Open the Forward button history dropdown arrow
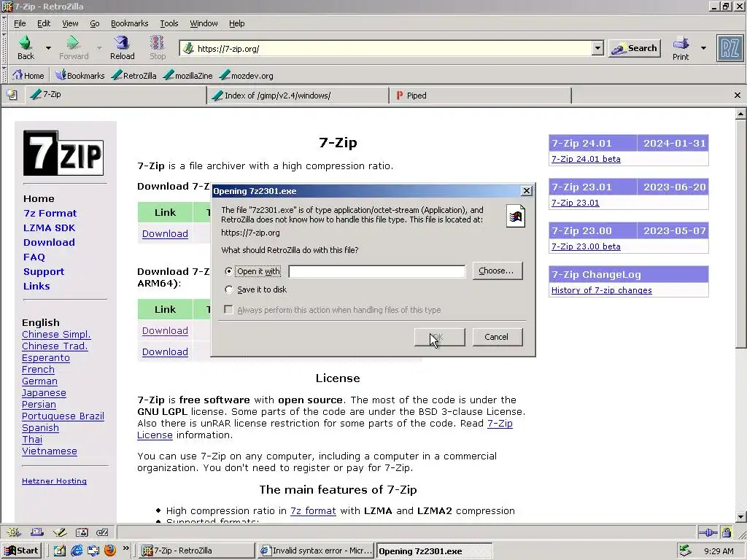Viewport: 747px width, 560px height. [x=99, y=47]
